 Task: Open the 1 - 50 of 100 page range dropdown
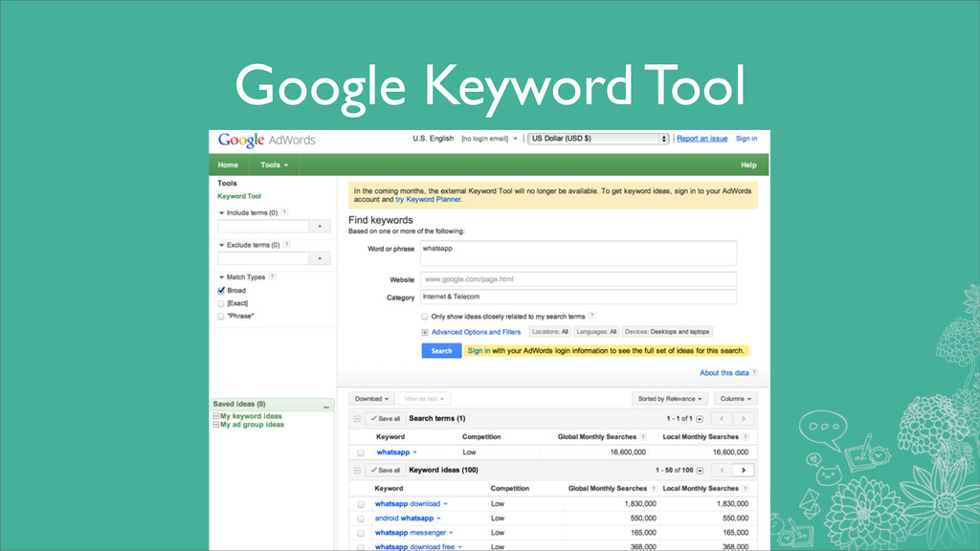click(x=700, y=471)
